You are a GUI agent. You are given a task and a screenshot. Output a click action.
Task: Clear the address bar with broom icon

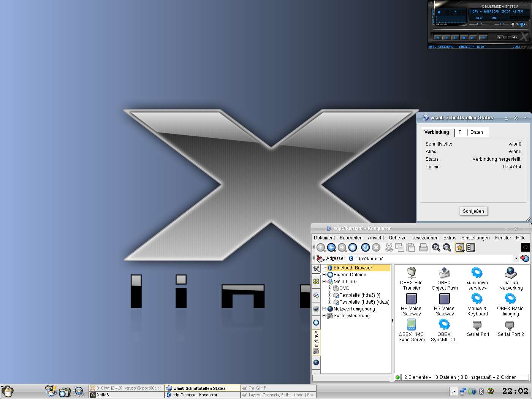point(320,258)
